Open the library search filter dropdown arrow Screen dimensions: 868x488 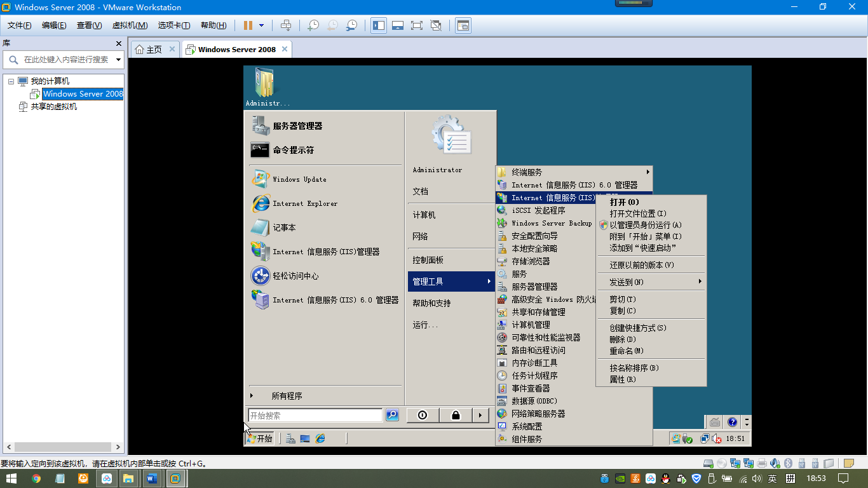(119, 60)
